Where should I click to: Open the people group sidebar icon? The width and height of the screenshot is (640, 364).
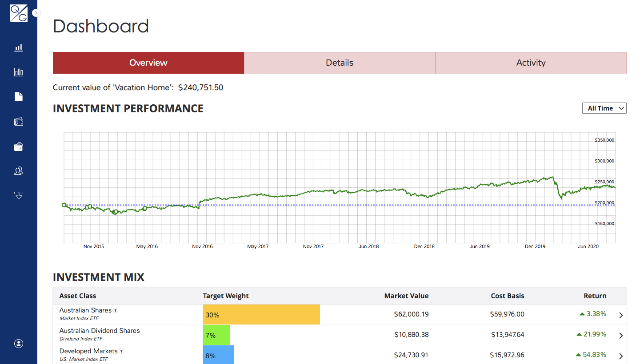pos(19,171)
